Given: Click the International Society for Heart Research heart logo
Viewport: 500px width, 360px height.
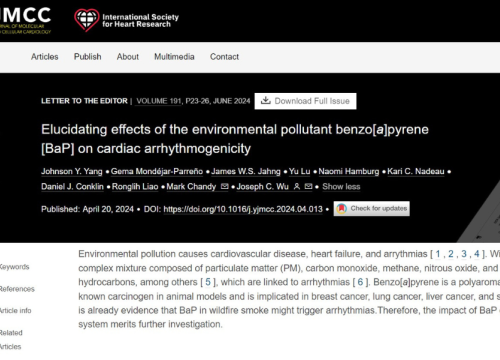Looking at the screenshot, I should (x=87, y=20).
